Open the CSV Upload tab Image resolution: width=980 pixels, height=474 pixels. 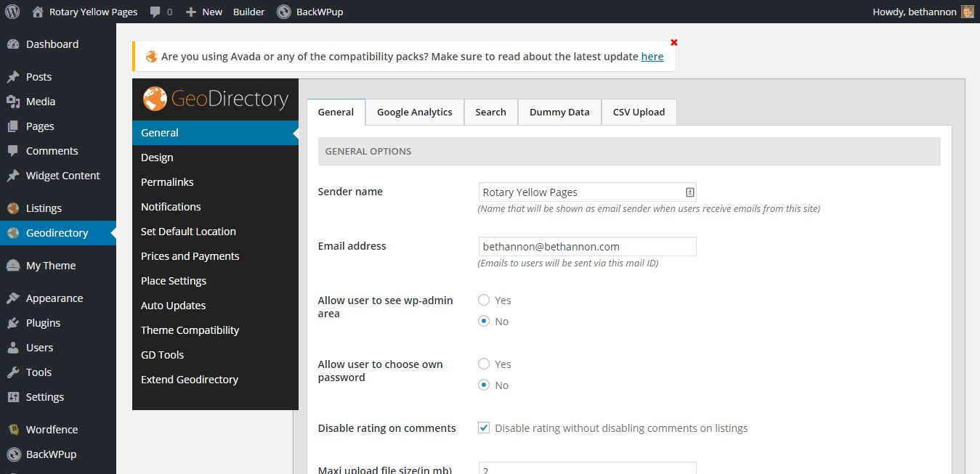tap(639, 113)
